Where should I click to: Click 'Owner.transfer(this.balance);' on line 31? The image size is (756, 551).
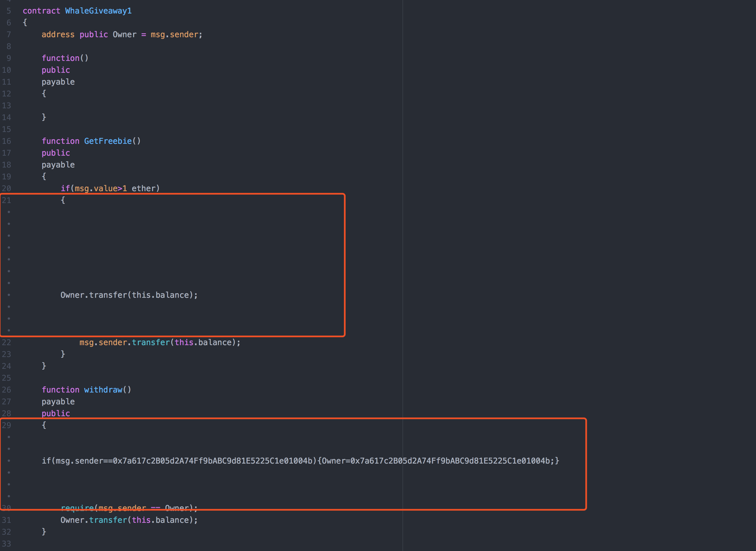[129, 520]
